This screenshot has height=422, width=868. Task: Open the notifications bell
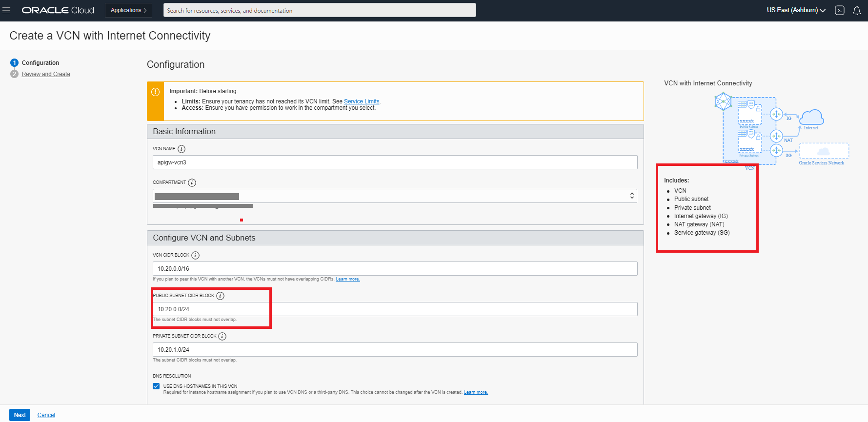(x=856, y=10)
